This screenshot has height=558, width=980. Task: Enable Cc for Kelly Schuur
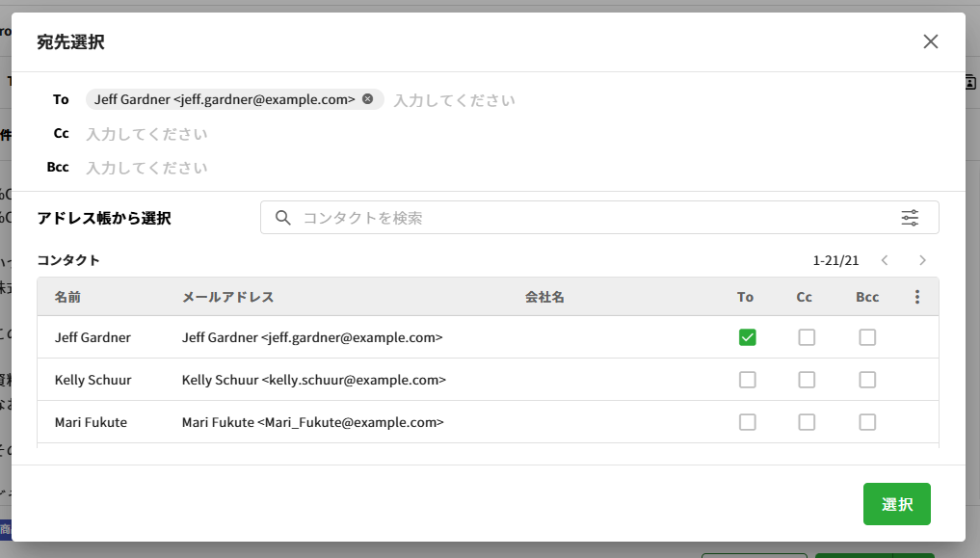807,380
